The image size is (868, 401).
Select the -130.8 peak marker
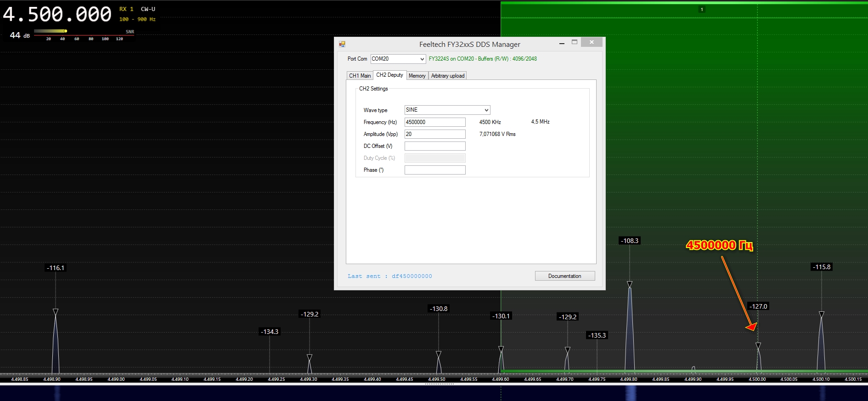click(x=439, y=309)
